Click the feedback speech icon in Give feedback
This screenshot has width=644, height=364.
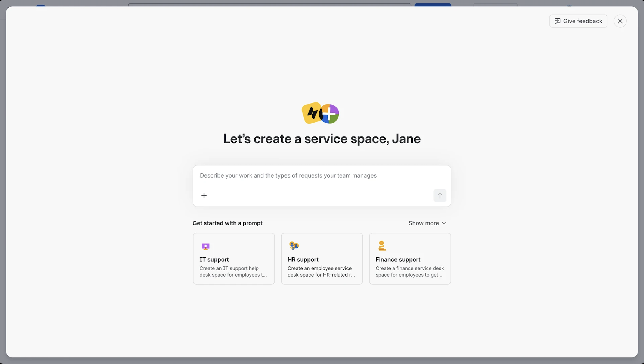coord(557,21)
